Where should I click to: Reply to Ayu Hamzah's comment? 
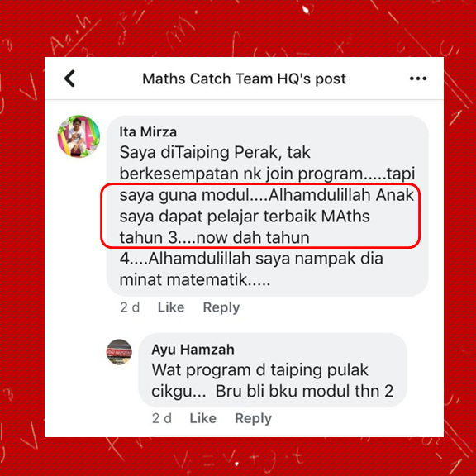[253, 418]
